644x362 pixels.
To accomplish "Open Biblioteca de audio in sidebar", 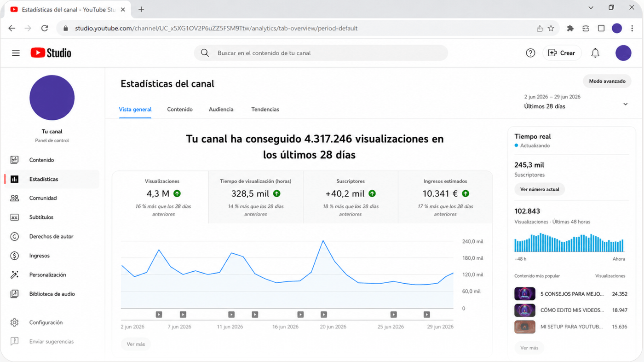I will click(x=52, y=294).
